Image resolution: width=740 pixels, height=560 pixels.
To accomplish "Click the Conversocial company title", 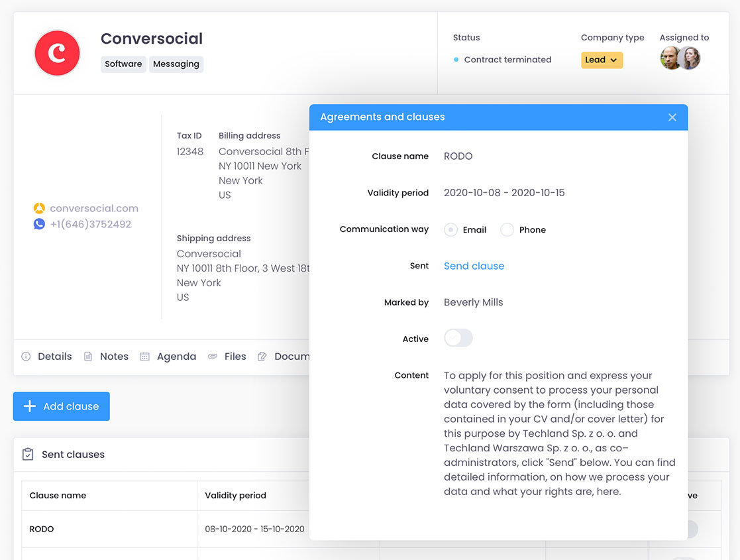I will [x=152, y=38].
